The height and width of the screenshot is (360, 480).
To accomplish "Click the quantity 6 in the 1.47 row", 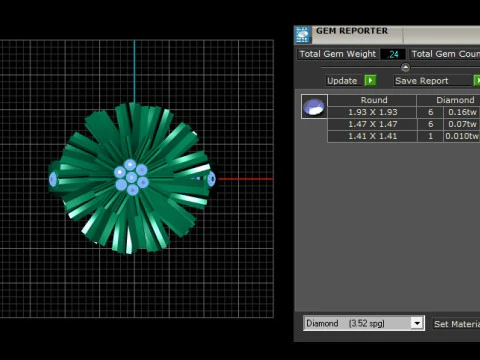I will pyautogui.click(x=430, y=124).
